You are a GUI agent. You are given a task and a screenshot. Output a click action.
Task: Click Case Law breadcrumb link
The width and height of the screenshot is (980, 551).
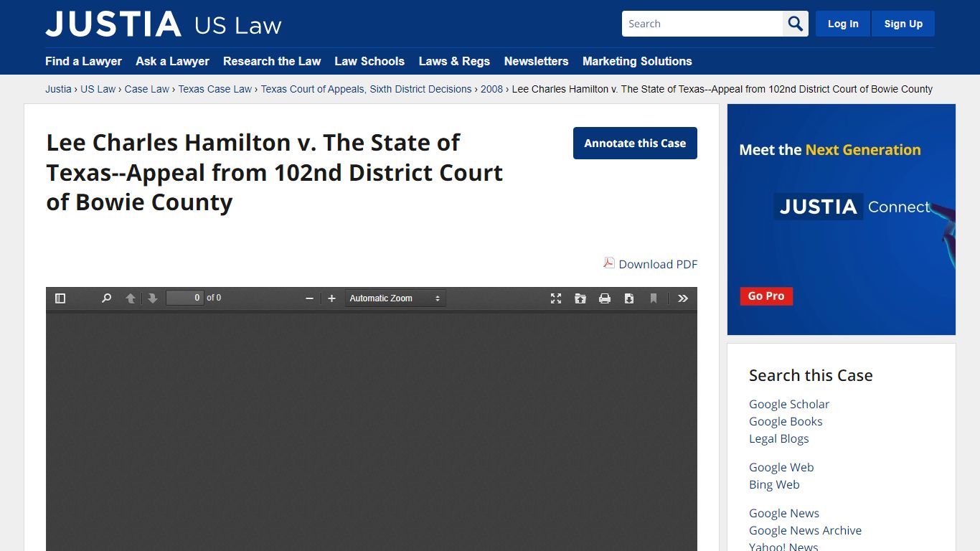pyautogui.click(x=147, y=89)
